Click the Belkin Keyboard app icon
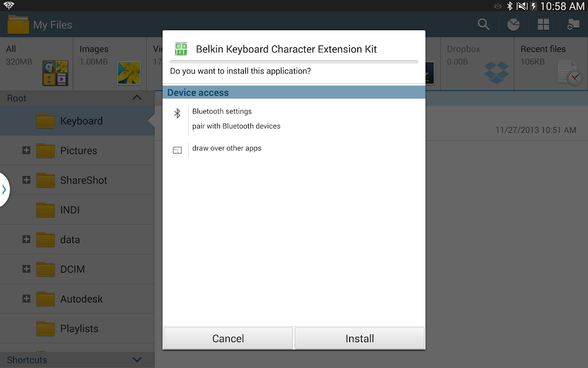The image size is (588, 368). click(181, 49)
